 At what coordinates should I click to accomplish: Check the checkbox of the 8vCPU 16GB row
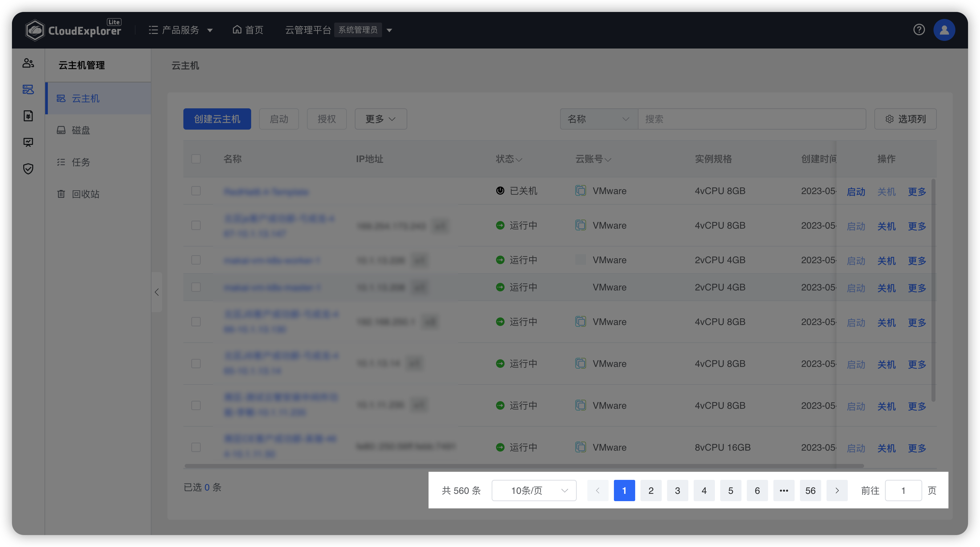[x=196, y=447]
